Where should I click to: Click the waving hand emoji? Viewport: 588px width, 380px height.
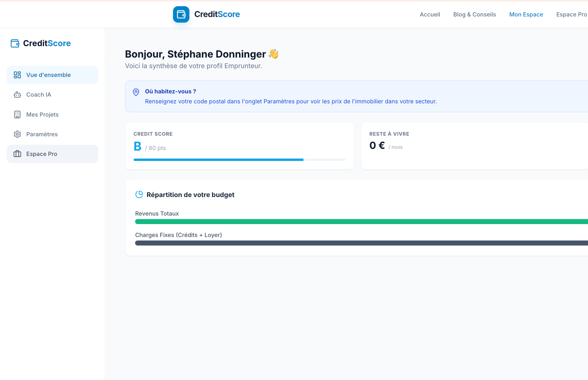pos(273,54)
